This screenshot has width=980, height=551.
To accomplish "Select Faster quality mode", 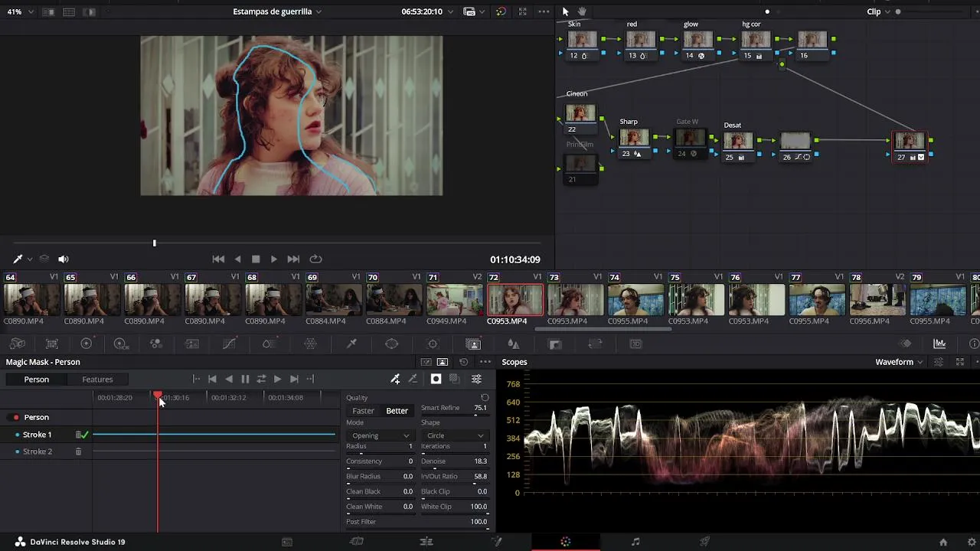I will 363,411.
